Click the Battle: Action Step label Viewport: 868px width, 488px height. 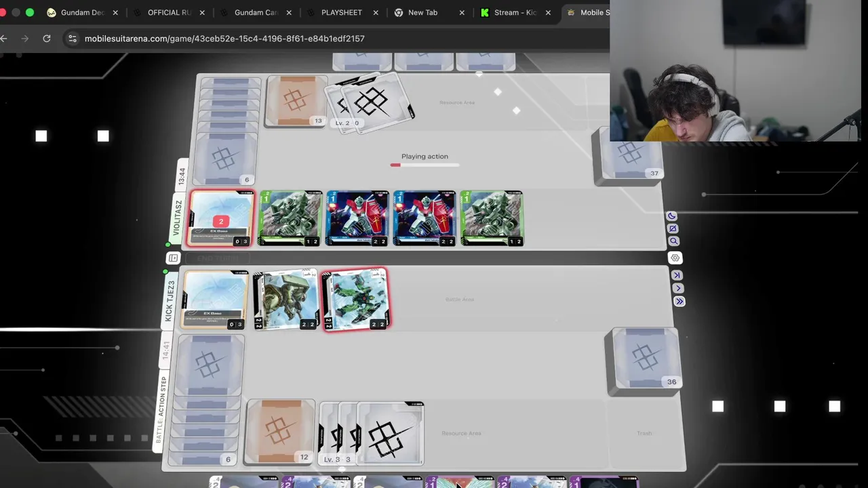point(161,410)
